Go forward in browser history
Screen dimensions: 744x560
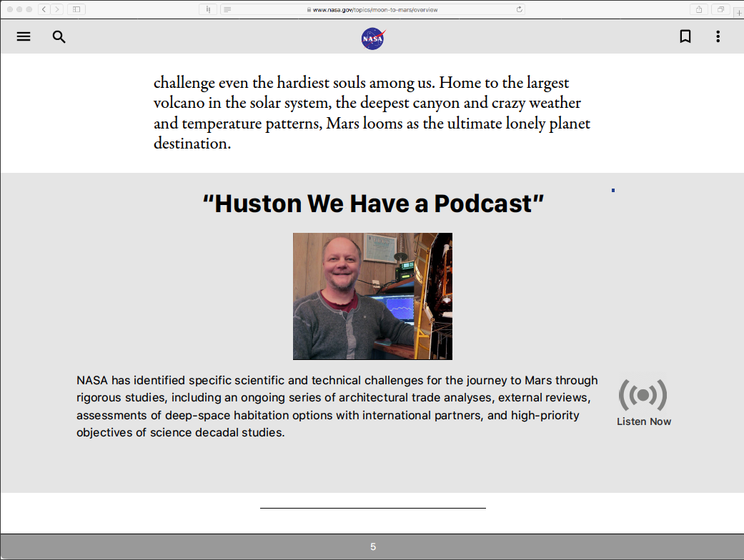(57, 9)
